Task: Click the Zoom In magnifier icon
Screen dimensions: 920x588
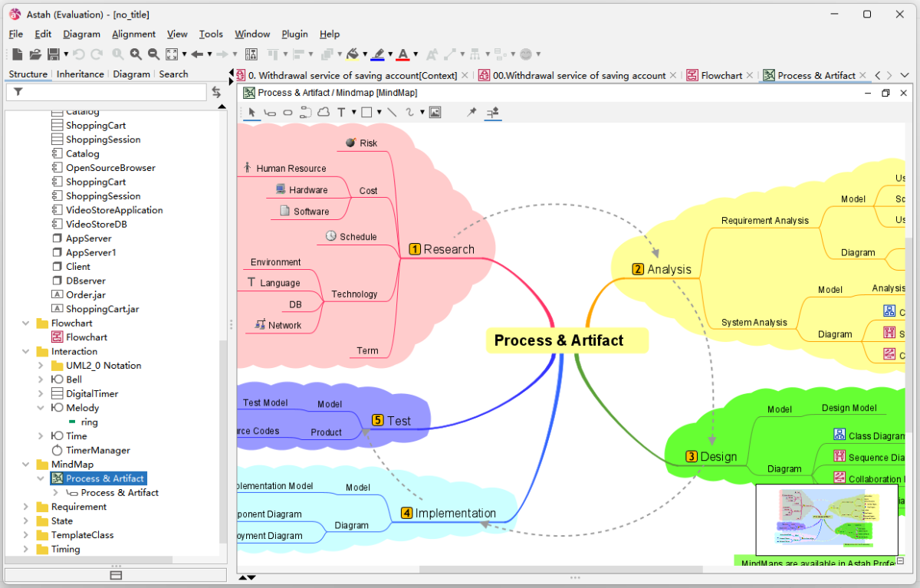Action: pyautogui.click(x=136, y=54)
